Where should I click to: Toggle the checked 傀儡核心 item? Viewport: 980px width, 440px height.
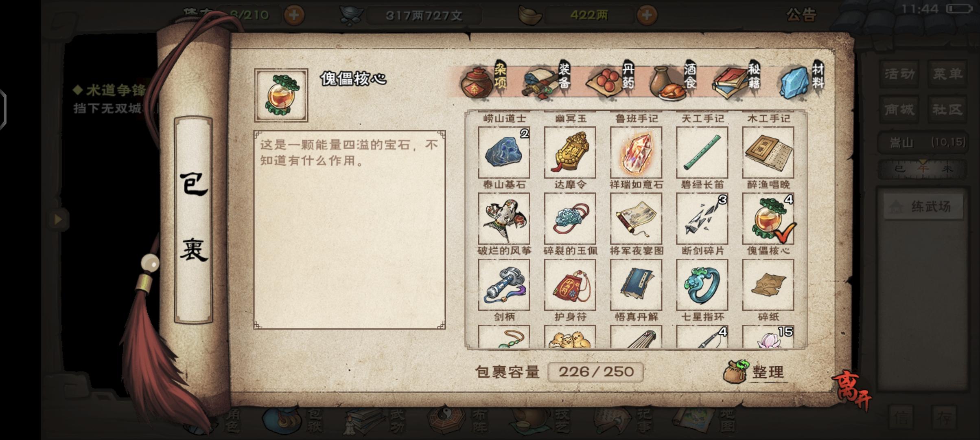pyautogui.click(x=768, y=218)
